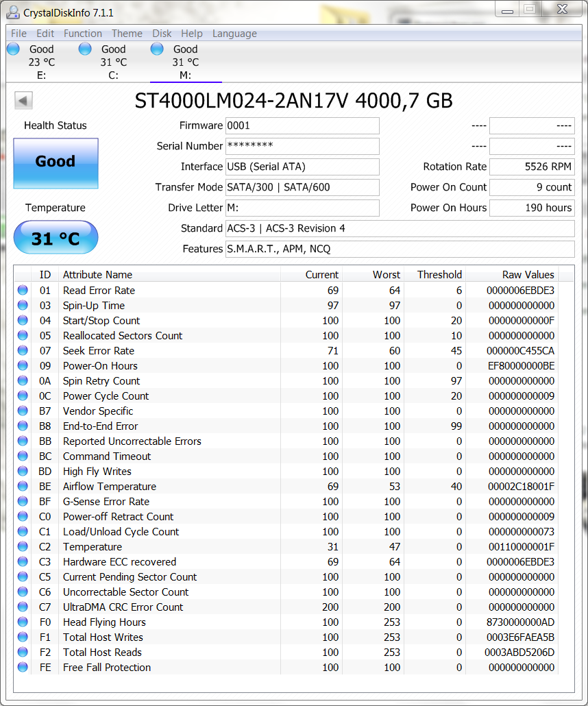Click status orb for Airflow Temperature
The width and height of the screenshot is (588, 706).
23,486
